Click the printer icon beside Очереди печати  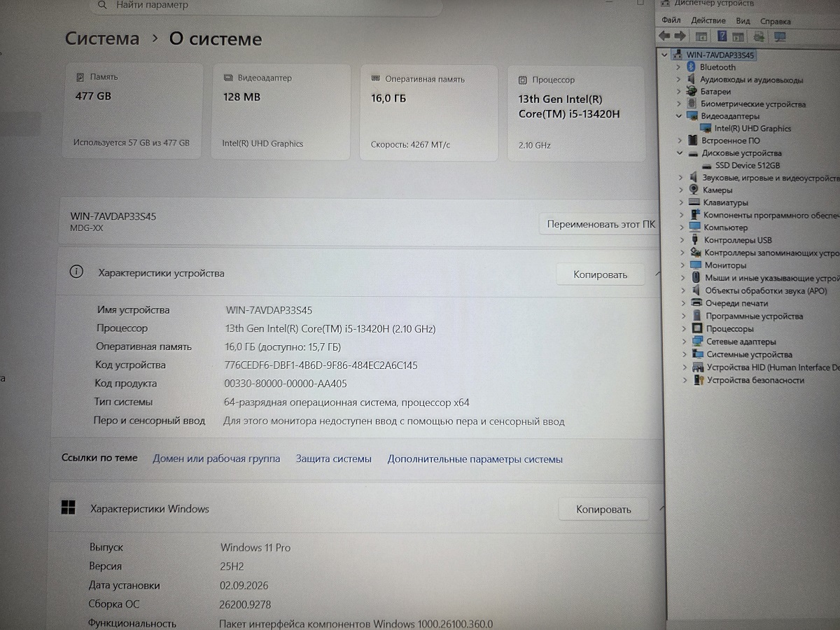pos(696,303)
